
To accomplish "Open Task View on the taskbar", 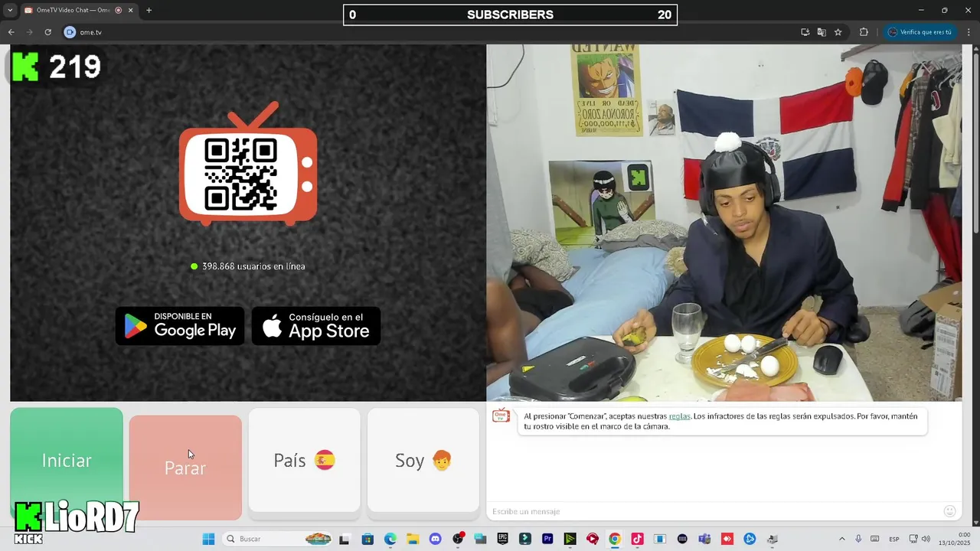I will click(x=345, y=539).
